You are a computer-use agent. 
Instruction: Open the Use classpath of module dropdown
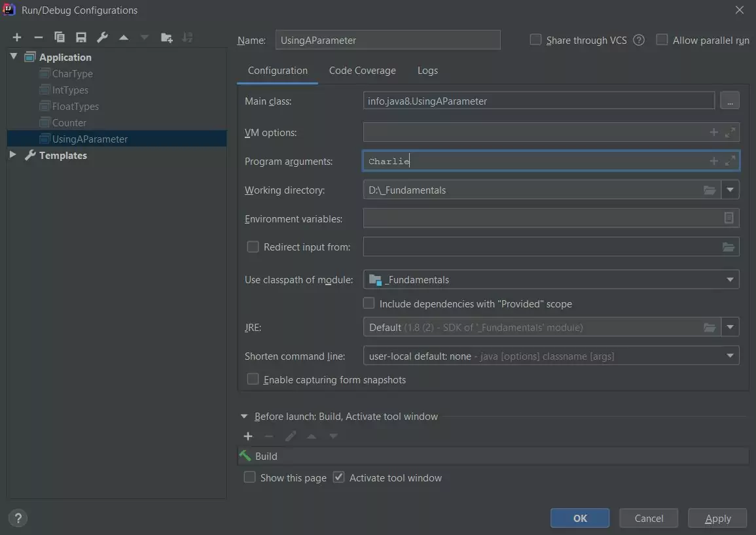pyautogui.click(x=551, y=280)
